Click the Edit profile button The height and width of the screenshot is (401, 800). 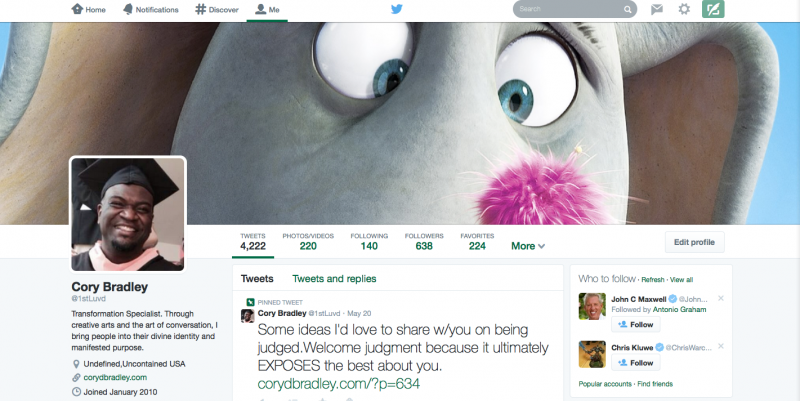point(694,242)
